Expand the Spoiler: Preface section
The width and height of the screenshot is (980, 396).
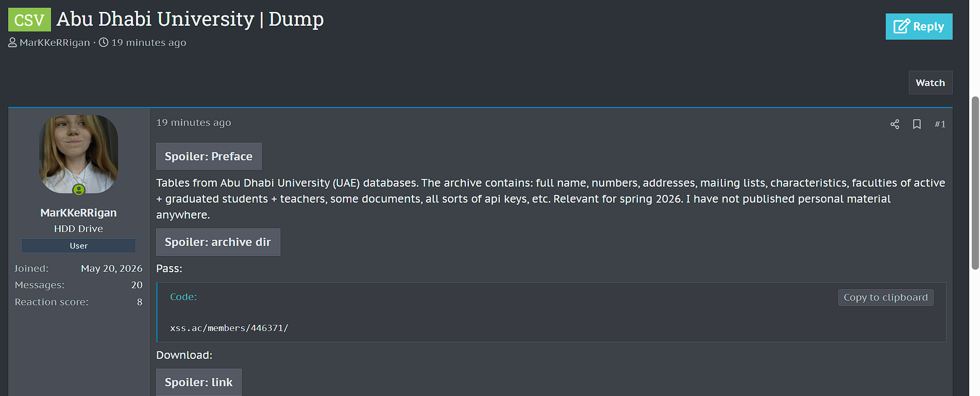click(x=209, y=156)
